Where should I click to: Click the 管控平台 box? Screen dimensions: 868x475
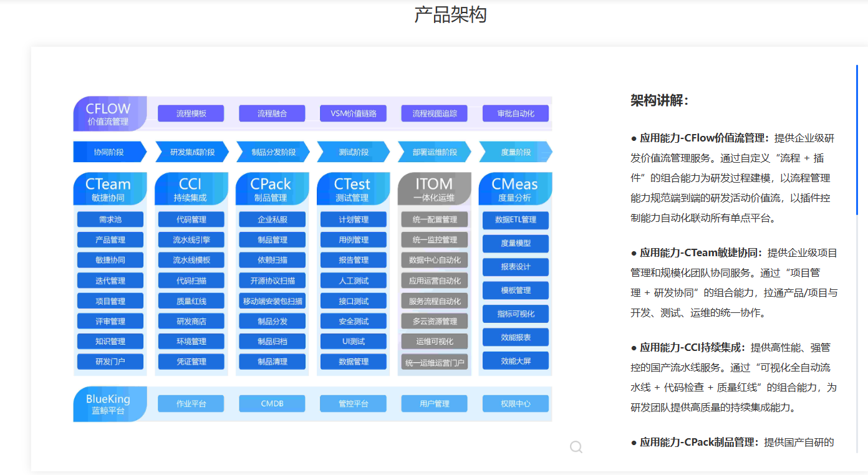(x=354, y=403)
